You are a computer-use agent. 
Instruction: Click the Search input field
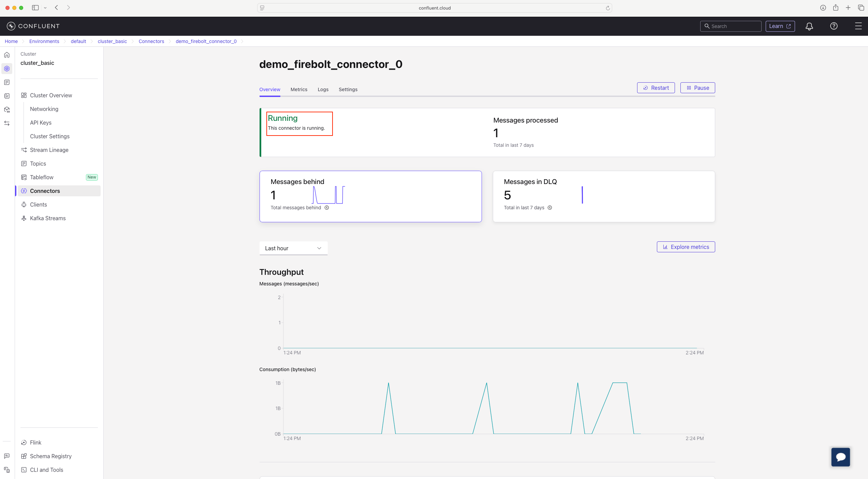pos(731,26)
